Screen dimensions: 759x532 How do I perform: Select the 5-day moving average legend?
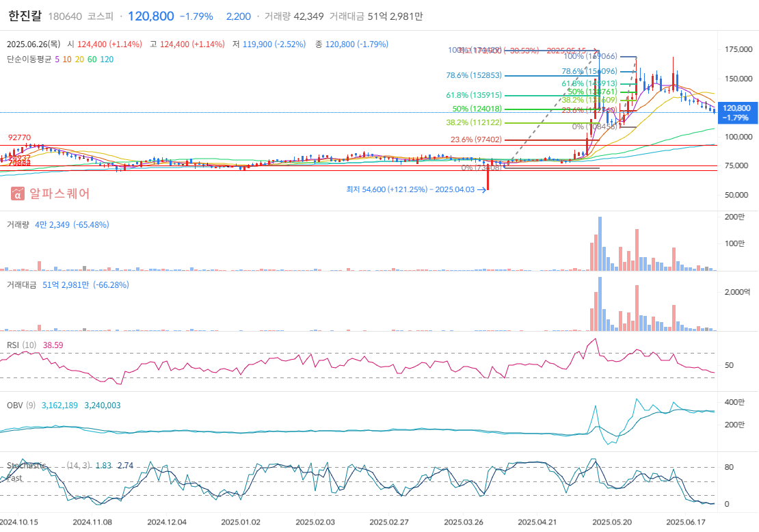(x=57, y=59)
